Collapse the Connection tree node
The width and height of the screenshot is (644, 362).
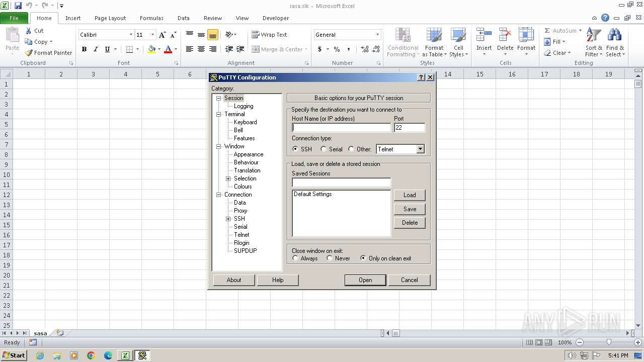[x=219, y=195]
